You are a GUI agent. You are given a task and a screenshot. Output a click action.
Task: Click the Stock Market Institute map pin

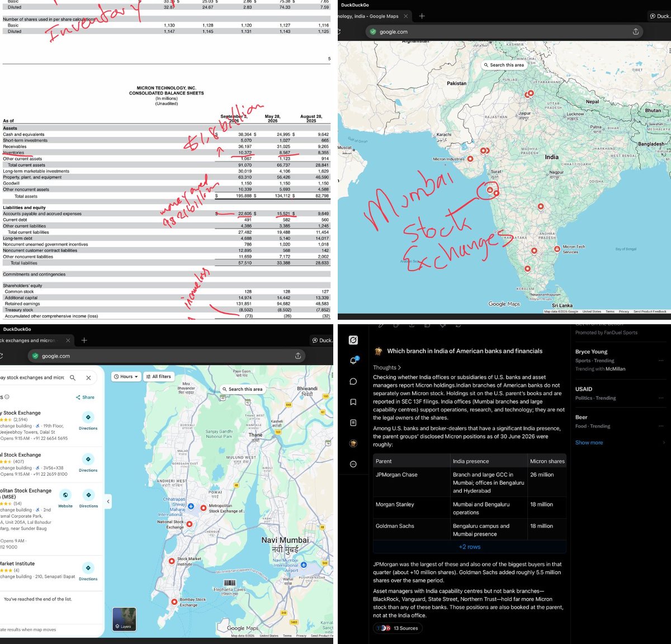(172, 561)
